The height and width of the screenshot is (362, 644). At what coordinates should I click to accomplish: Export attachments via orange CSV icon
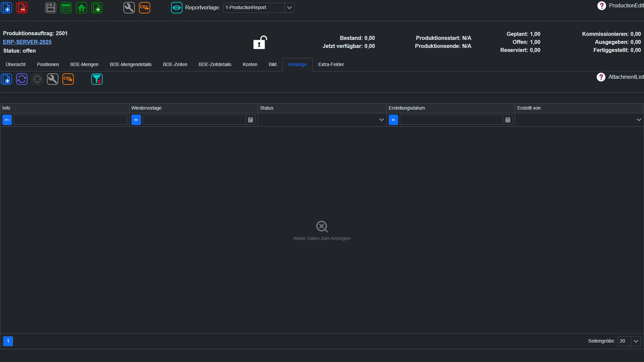coord(68,79)
